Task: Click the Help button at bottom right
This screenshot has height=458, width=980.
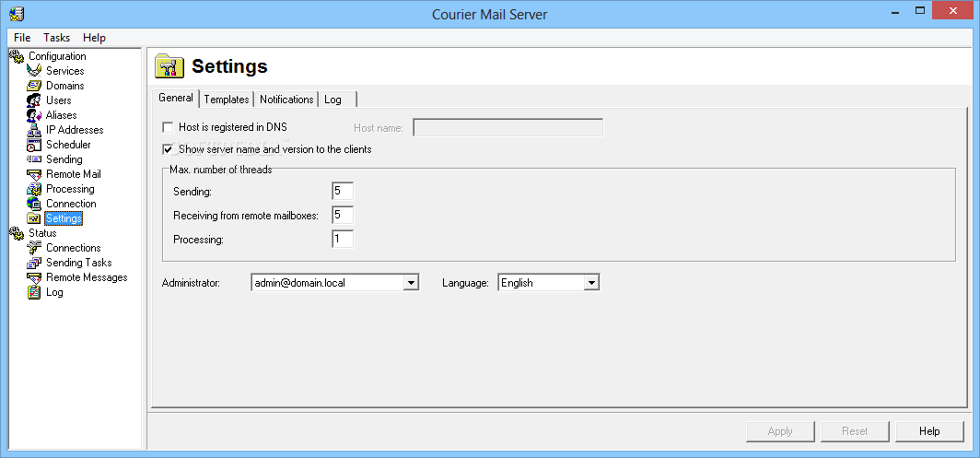Action: point(929,431)
